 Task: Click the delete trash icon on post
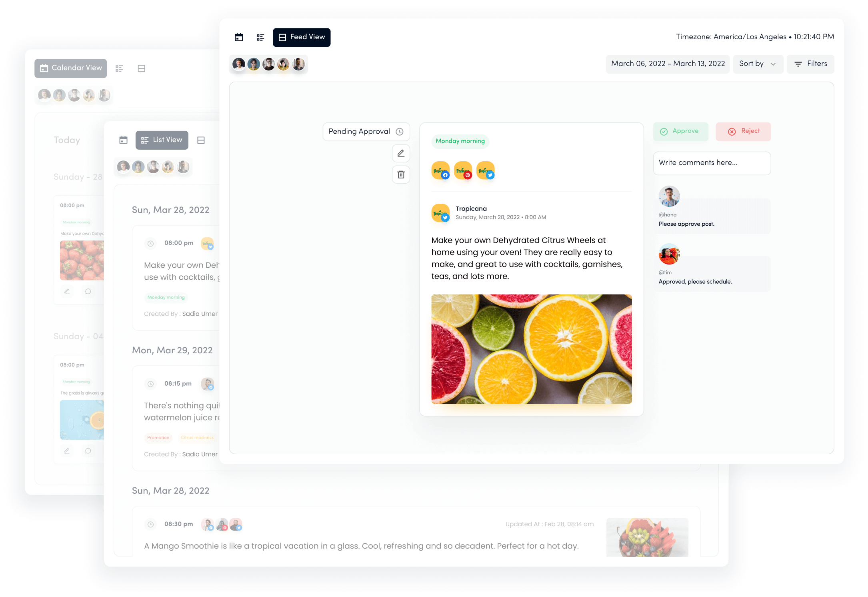(401, 174)
